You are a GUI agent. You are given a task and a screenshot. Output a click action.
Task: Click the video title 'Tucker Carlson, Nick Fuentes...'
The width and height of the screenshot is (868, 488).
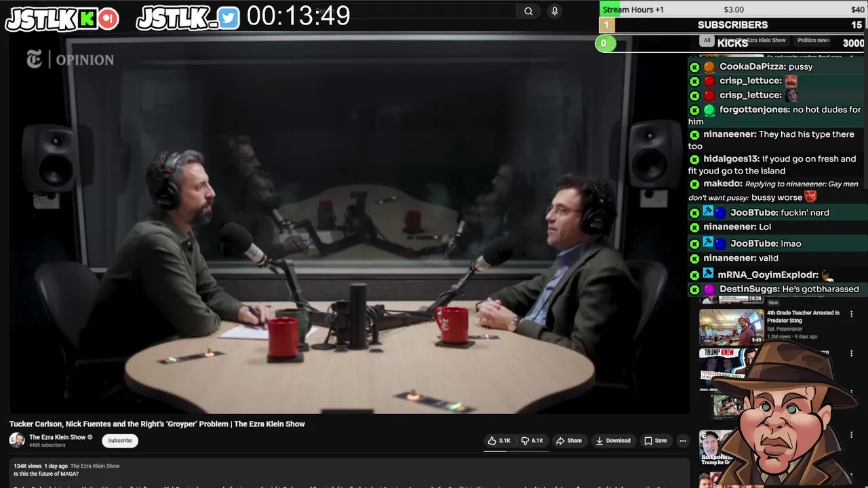157,424
